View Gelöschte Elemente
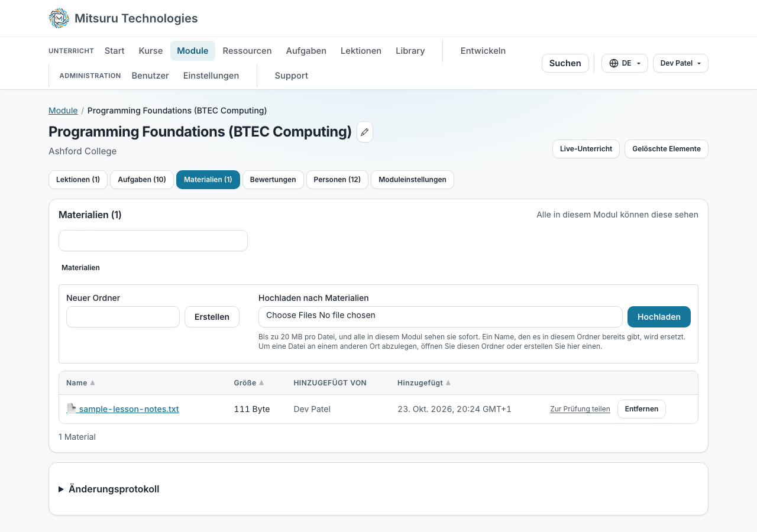Viewport: 757px width, 532px height. [x=667, y=149]
